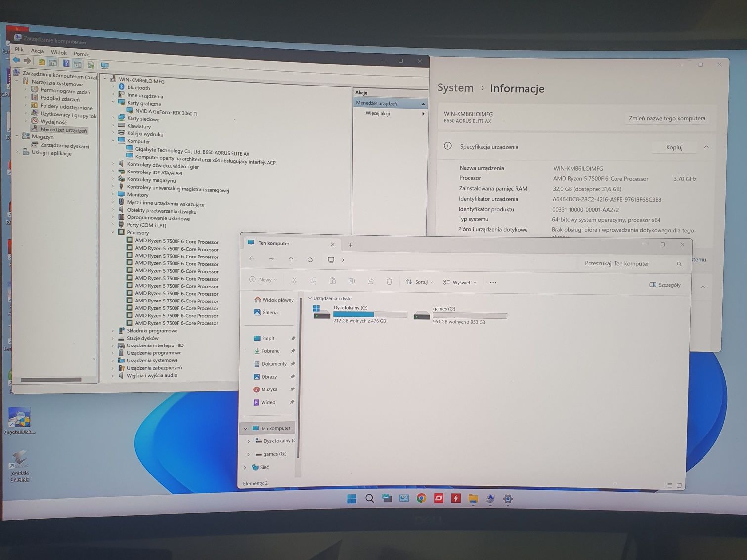Expand the Monitory category
The height and width of the screenshot is (560, 747).
click(x=113, y=194)
